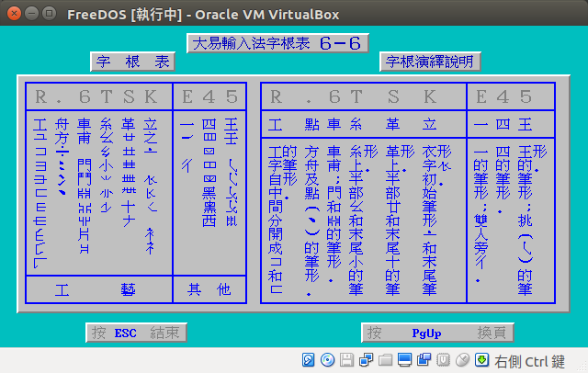
Task: Toggle the mouse integration status icon
Action: point(462,359)
